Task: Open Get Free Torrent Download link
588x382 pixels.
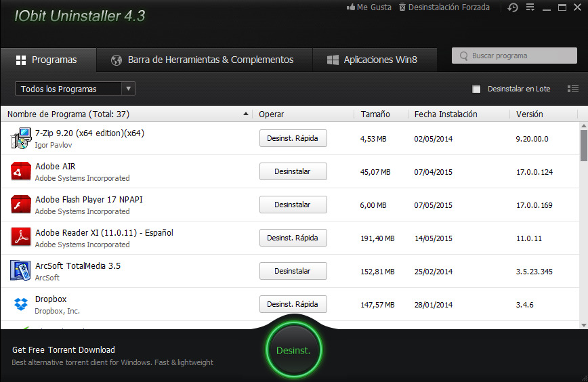Action: (64, 349)
